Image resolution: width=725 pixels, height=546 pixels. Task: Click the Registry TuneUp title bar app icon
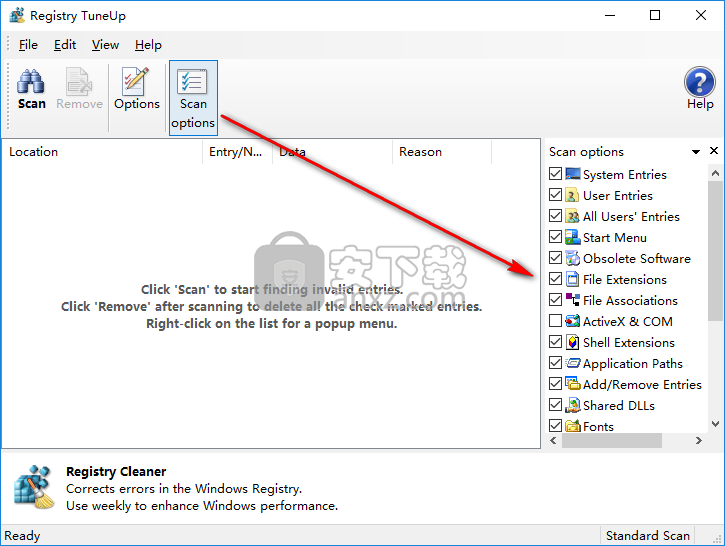pyautogui.click(x=17, y=15)
